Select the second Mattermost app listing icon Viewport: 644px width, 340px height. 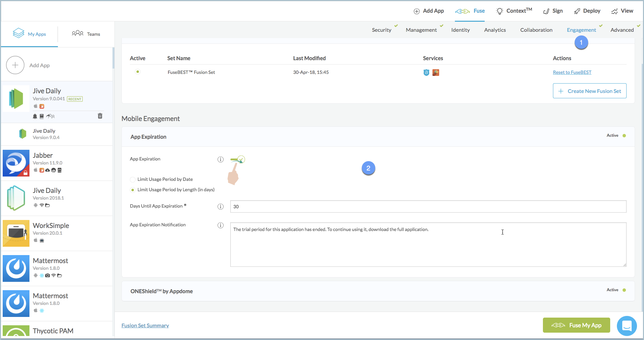16,304
